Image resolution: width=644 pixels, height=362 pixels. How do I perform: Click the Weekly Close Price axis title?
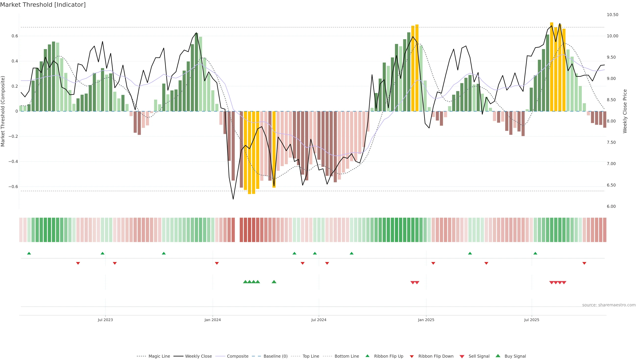pos(625,111)
